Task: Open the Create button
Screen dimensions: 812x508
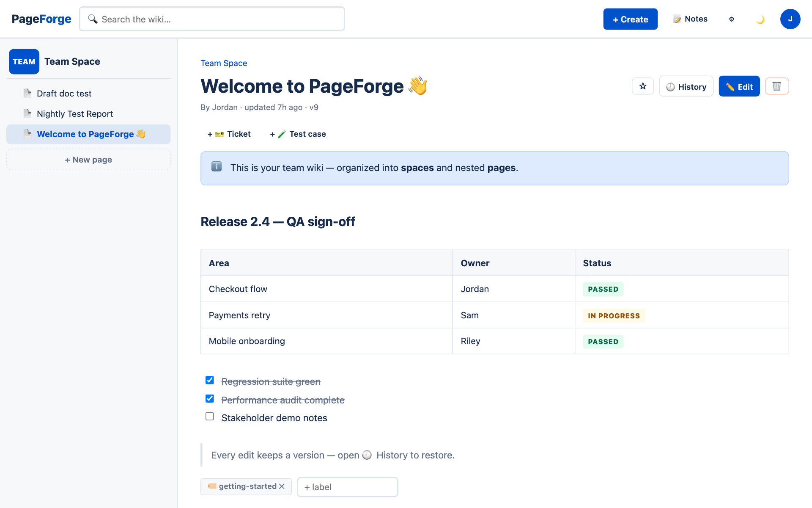Action: [630, 19]
